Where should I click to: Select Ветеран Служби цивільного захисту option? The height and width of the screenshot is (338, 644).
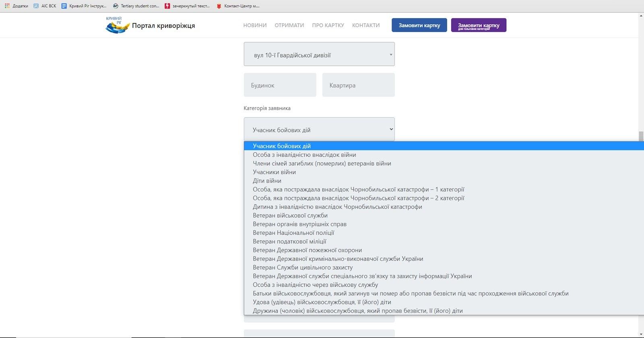444,267
